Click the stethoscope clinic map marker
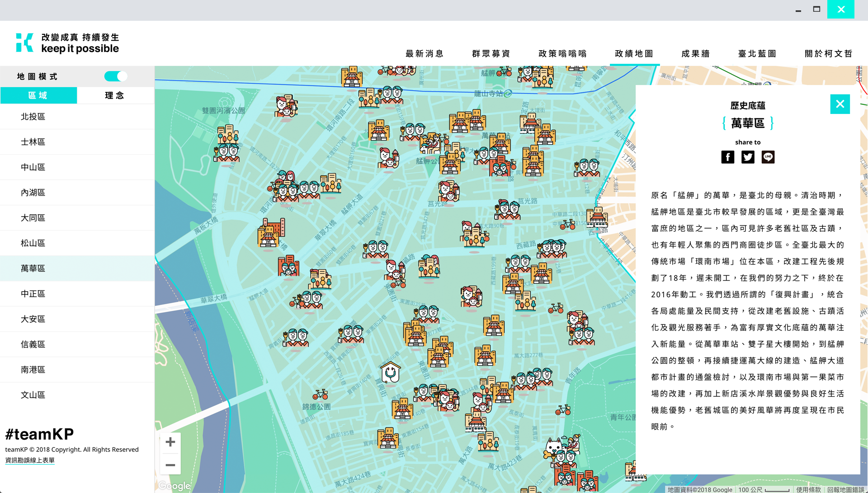This screenshot has height=493, width=868. click(x=390, y=373)
